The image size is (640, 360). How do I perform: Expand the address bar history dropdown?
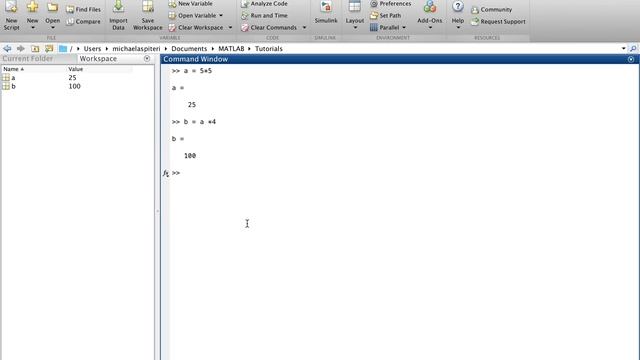[x=623, y=49]
